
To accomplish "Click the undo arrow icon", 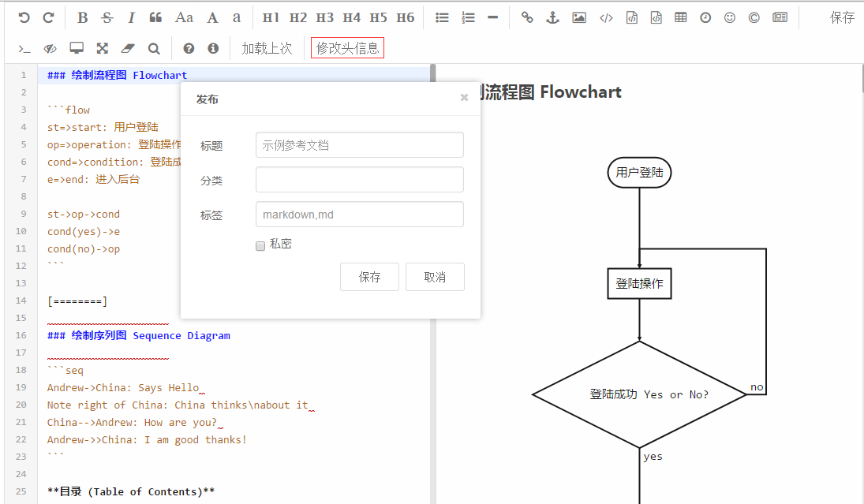I will point(24,17).
